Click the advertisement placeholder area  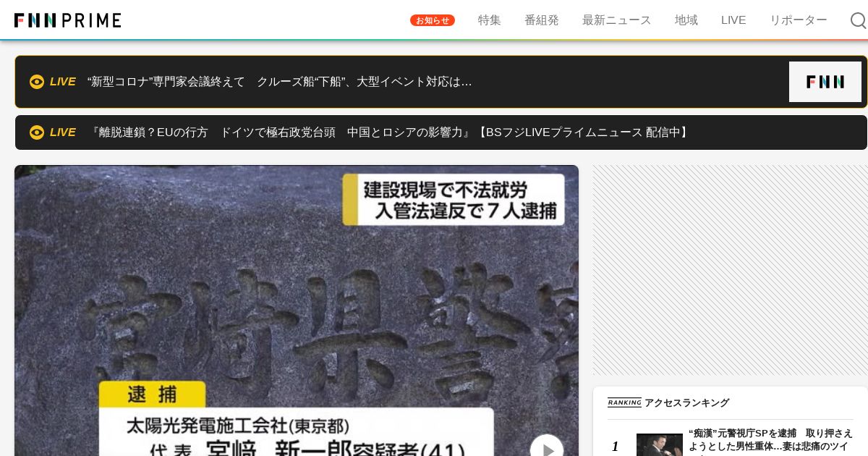(731, 270)
